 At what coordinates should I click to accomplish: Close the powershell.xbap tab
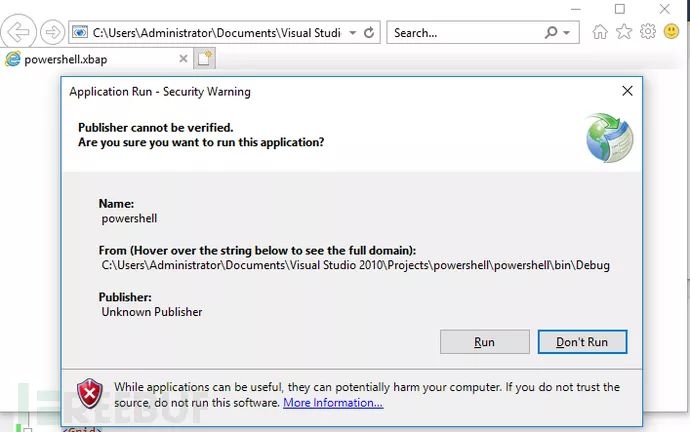(x=181, y=59)
